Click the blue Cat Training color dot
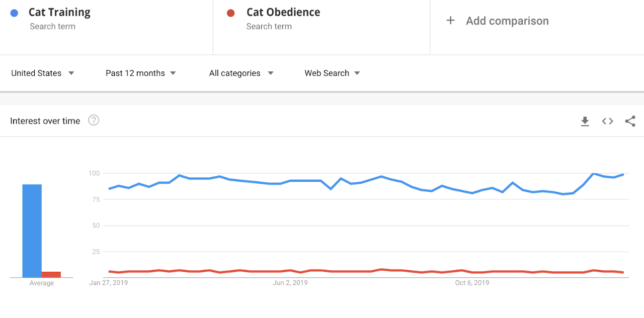Viewport: 644px width, 318px height. click(14, 13)
